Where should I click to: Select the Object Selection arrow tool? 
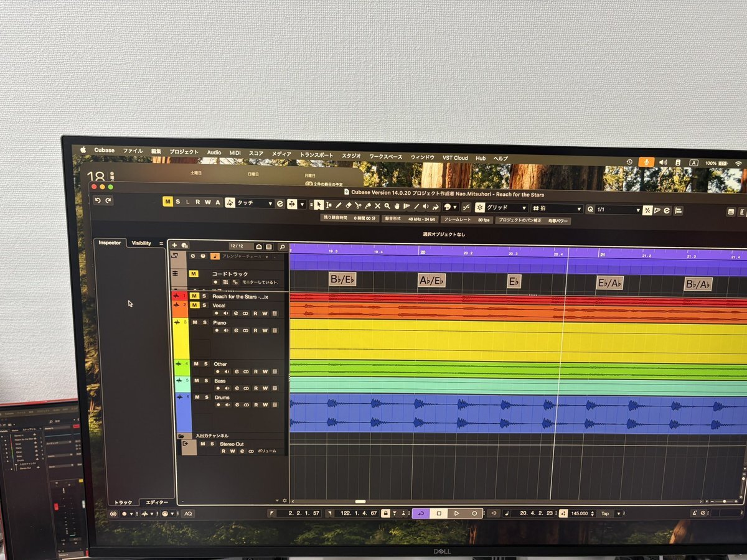tap(319, 205)
